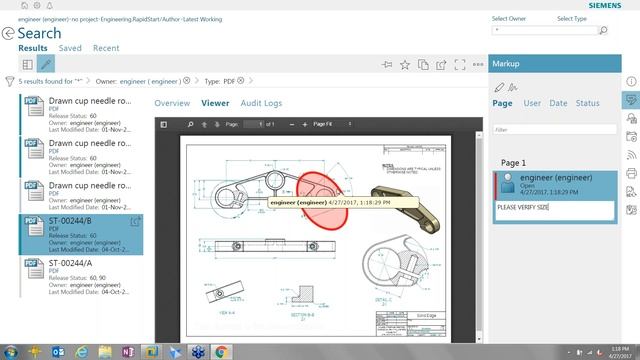Switch to the Results tab

pyautogui.click(x=33, y=48)
